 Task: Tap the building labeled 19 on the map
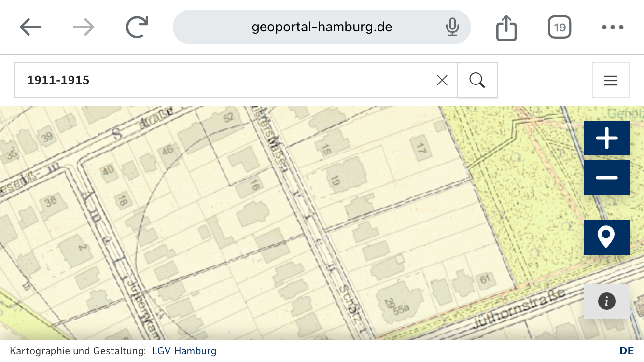[x=345, y=175]
